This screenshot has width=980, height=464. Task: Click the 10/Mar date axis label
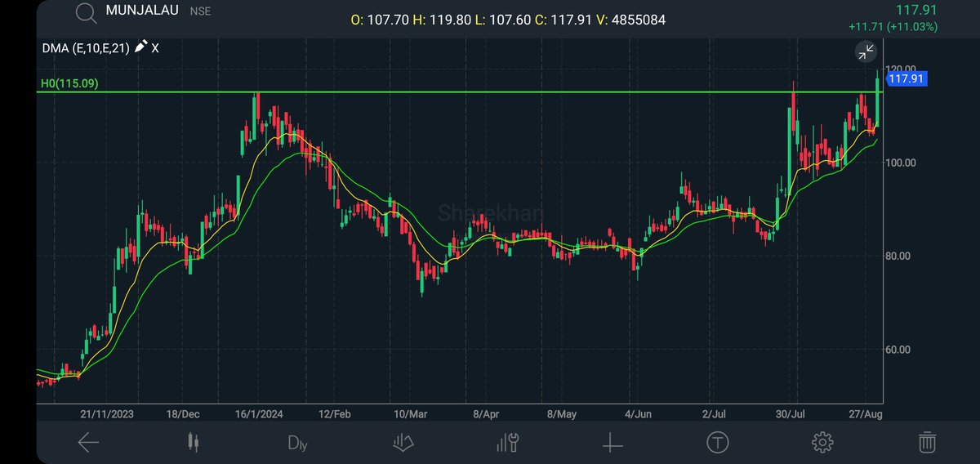411,414
